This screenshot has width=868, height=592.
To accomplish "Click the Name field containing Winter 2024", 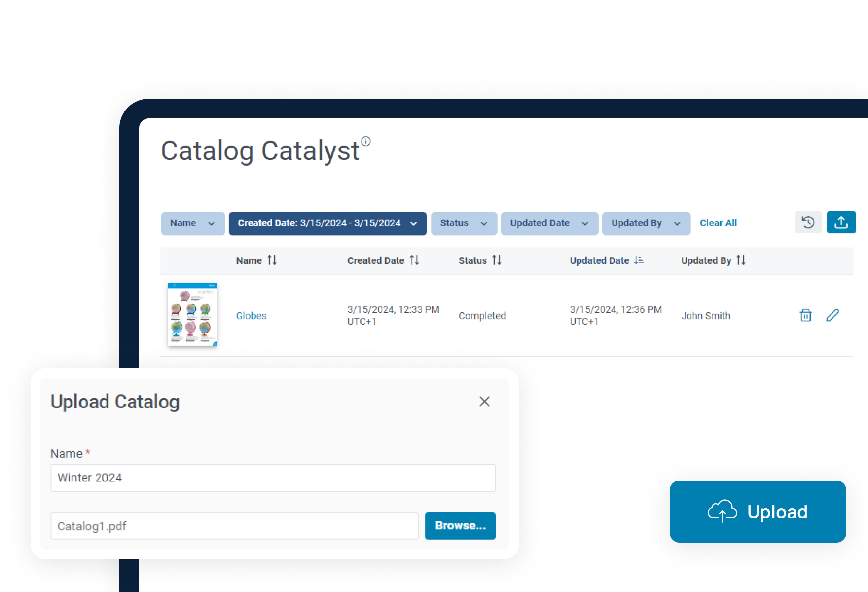I will click(273, 478).
